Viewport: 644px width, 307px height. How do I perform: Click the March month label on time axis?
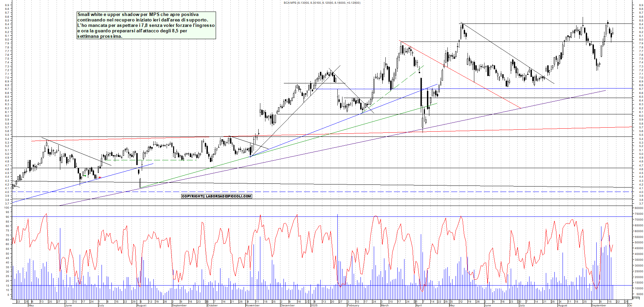pyautogui.click(x=384, y=305)
